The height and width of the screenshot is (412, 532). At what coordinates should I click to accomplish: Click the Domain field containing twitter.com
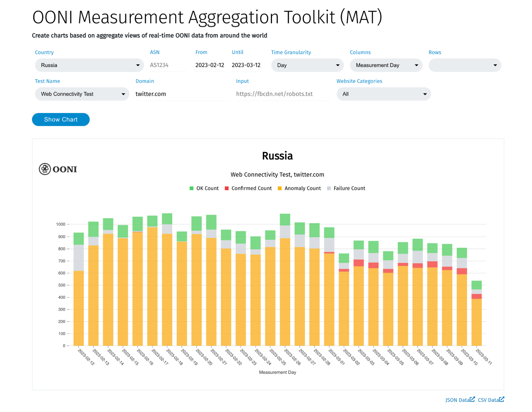pos(182,94)
